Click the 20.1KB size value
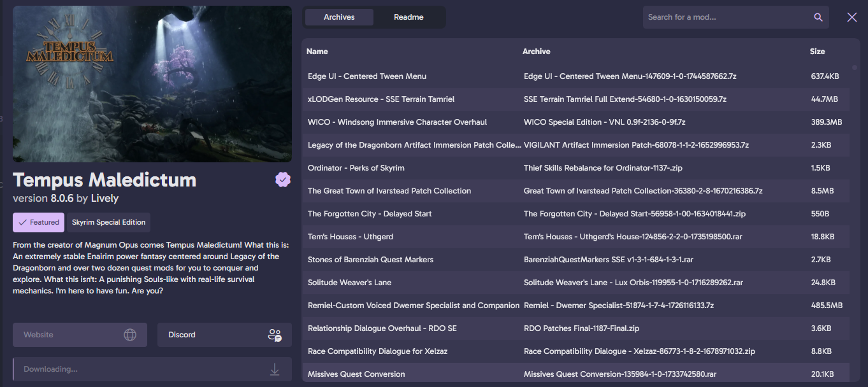The image size is (868, 387). tap(821, 374)
